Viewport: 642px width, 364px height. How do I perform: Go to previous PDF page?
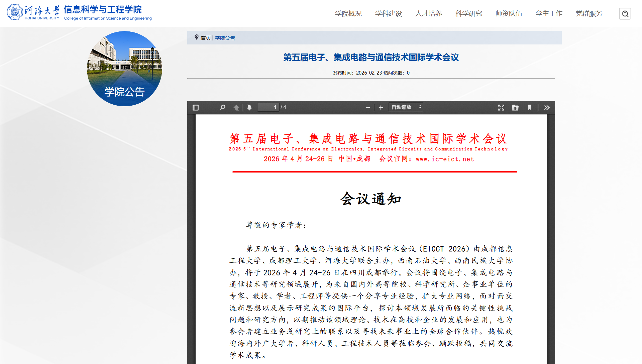tap(236, 107)
